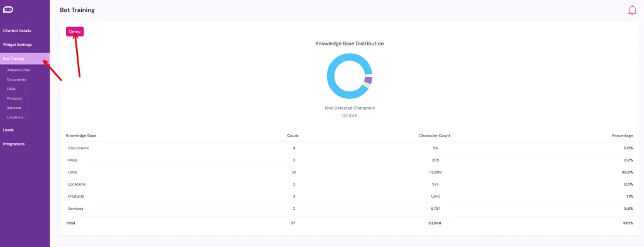Screen dimensions: 644x247
Task: Click Documents character count 54
Action: coord(435,148)
